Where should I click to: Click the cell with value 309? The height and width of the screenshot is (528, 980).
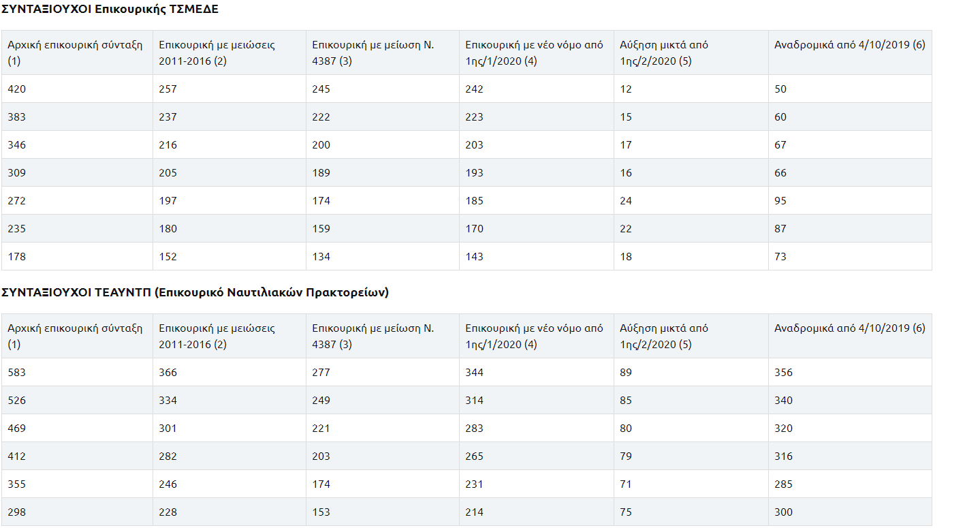click(17, 173)
